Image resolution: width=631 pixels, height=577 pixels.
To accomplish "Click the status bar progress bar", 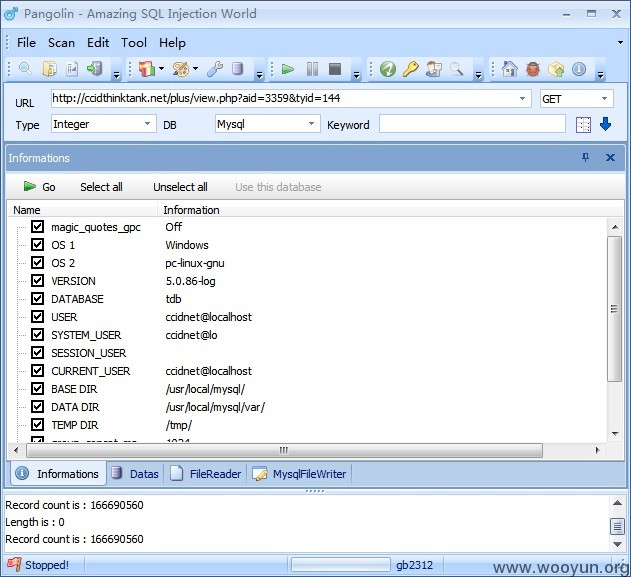I will click(x=340, y=564).
